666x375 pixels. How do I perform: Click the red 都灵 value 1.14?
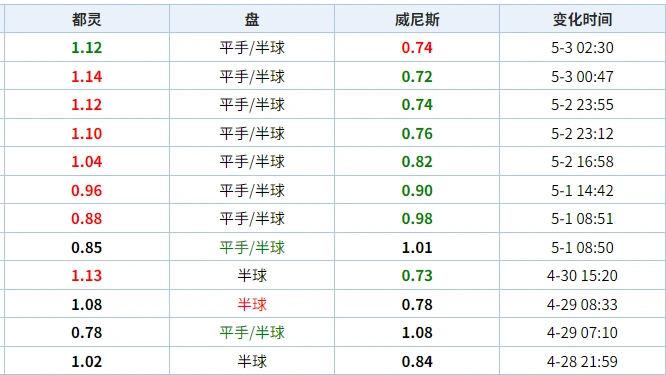click(x=87, y=76)
